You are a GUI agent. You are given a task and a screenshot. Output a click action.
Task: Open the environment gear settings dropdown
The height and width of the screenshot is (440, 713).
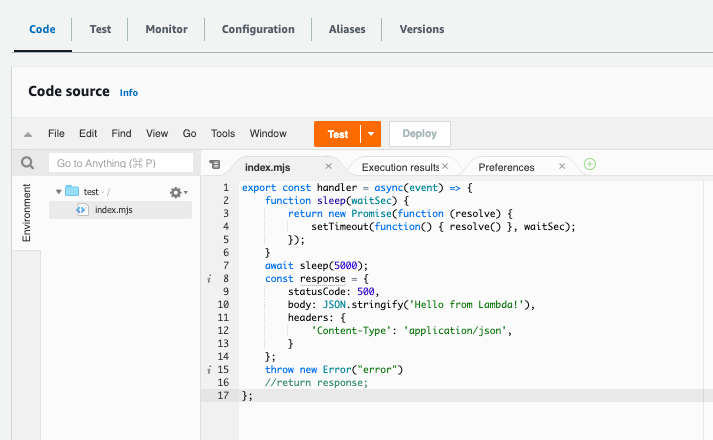(178, 193)
